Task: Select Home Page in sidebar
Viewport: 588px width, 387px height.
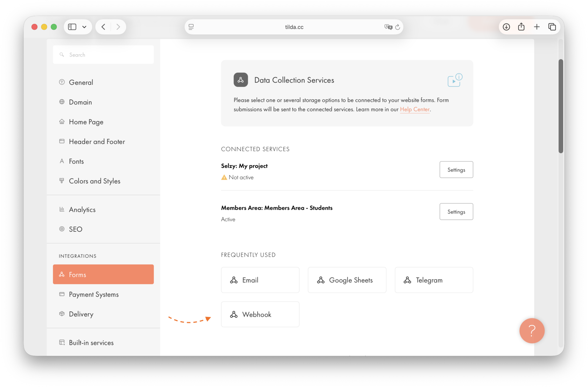Action: point(103,122)
